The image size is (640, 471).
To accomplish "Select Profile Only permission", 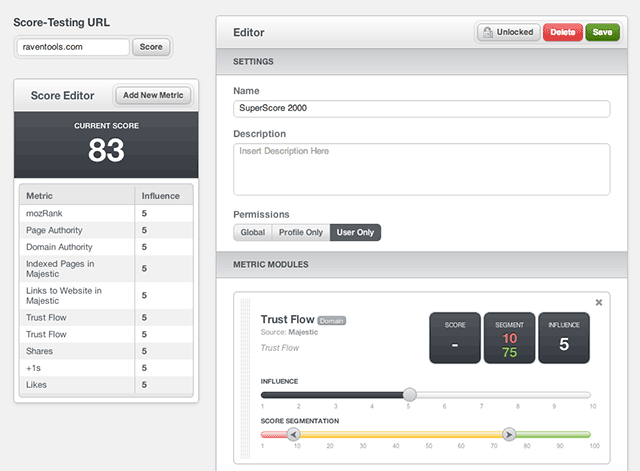I will click(x=301, y=232).
